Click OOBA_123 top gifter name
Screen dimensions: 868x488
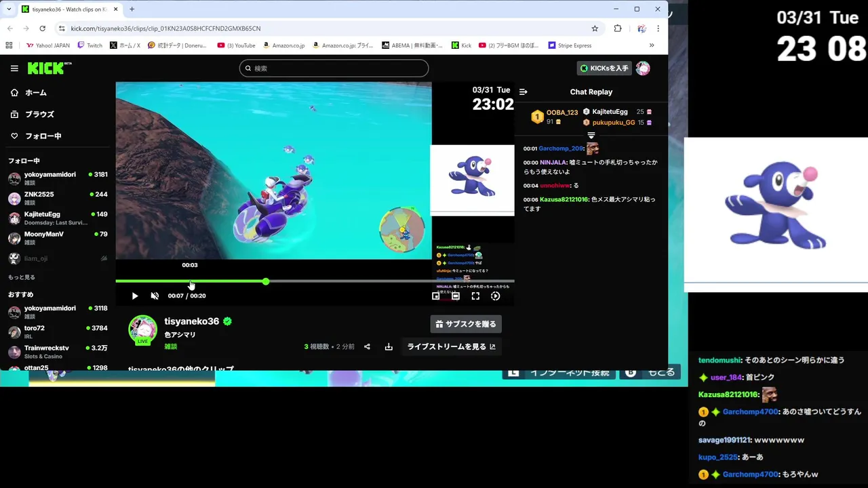pos(562,113)
